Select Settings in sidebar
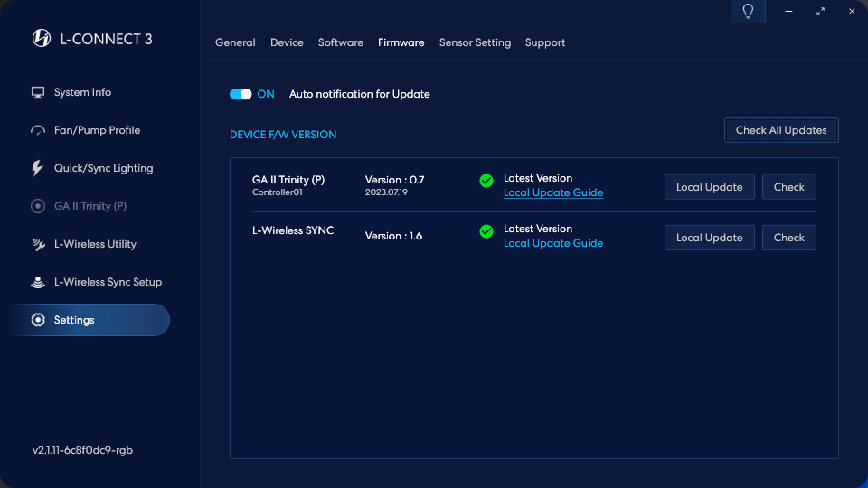Image resolution: width=868 pixels, height=488 pixels. [x=90, y=320]
